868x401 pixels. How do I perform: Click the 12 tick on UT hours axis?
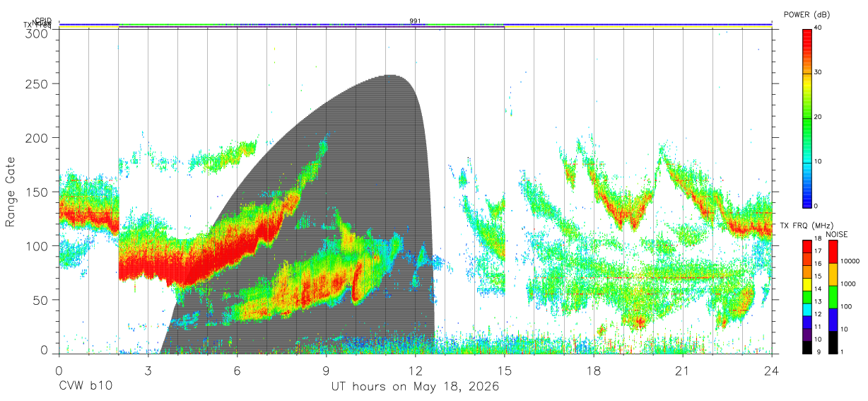[x=416, y=370]
